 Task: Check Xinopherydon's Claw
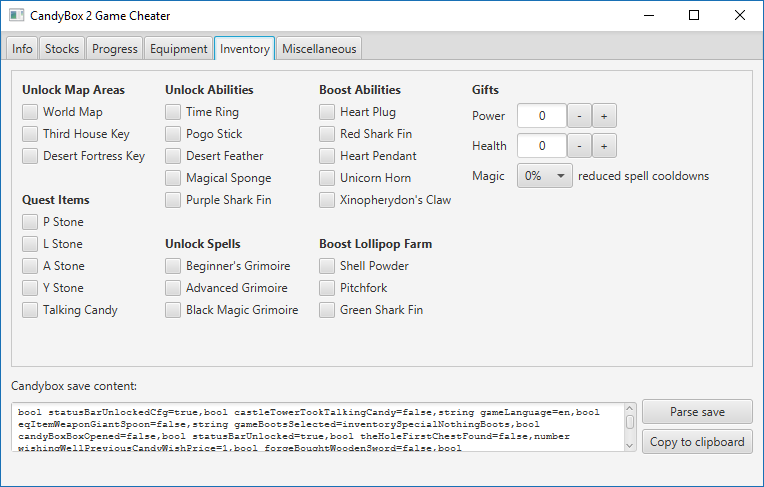click(x=327, y=200)
